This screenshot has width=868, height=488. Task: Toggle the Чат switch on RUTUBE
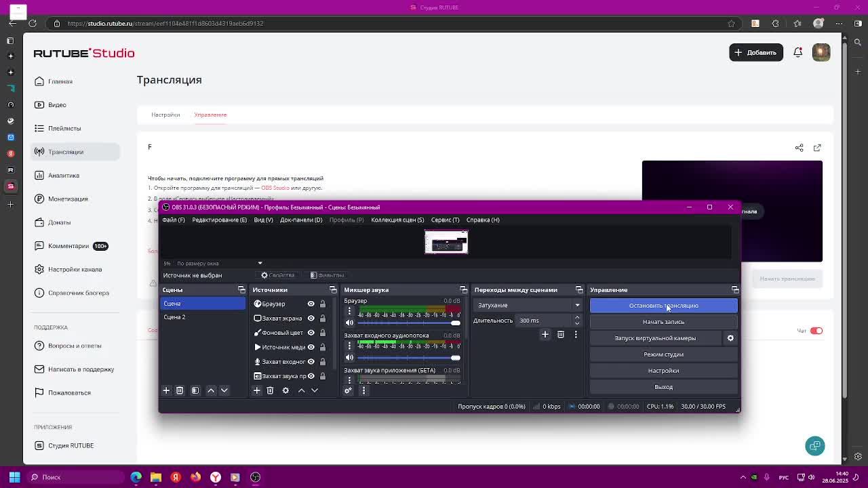(x=816, y=331)
